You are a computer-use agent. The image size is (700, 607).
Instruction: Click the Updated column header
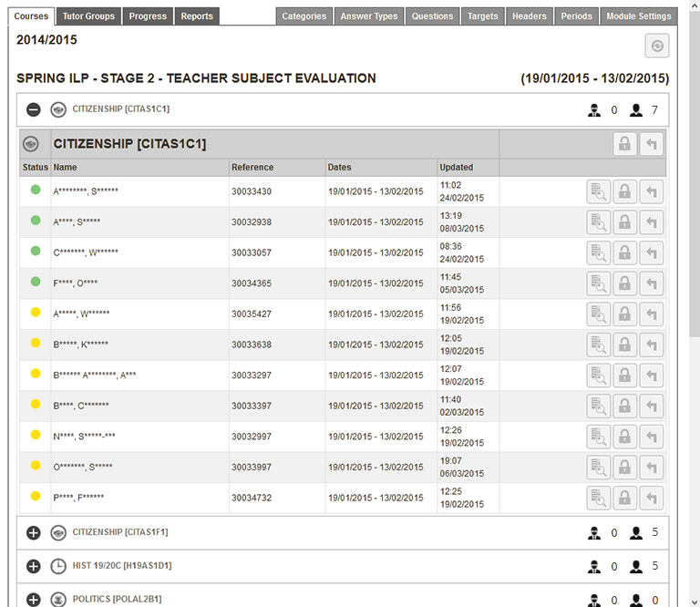[456, 168]
